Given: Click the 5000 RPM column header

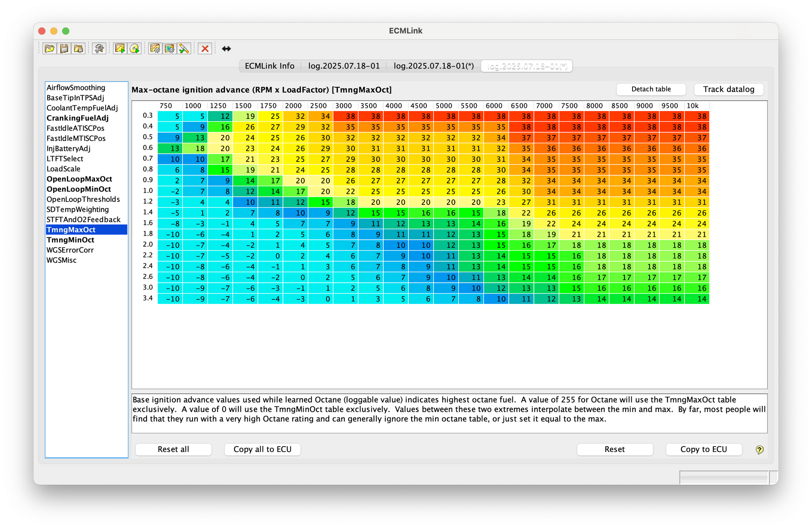Looking at the screenshot, I should (446, 106).
